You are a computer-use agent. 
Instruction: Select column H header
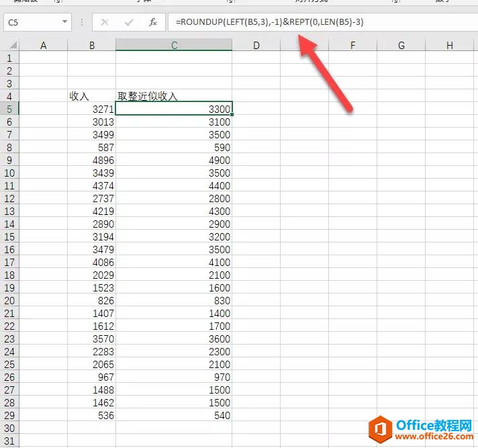[x=450, y=46]
